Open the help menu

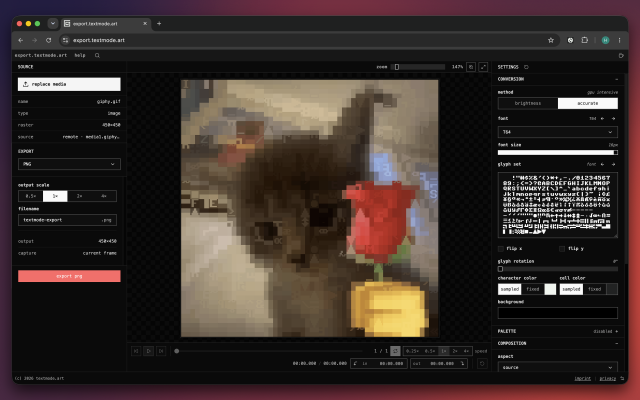[x=80, y=56]
